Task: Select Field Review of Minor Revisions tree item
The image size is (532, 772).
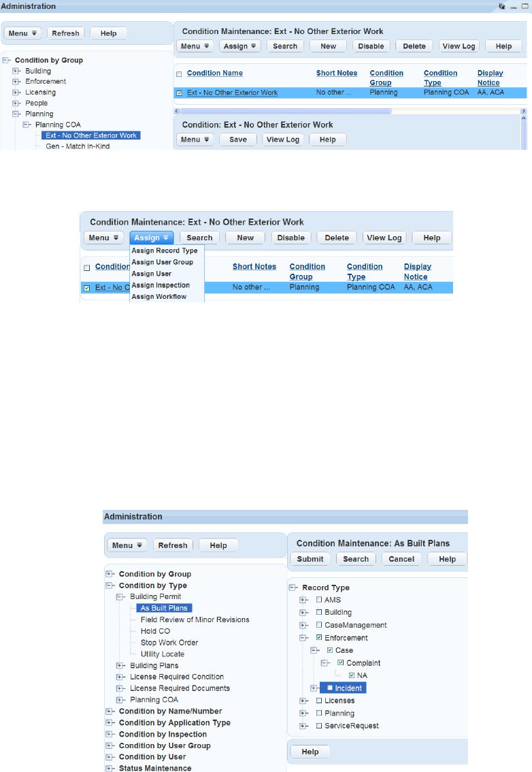Action: click(195, 620)
